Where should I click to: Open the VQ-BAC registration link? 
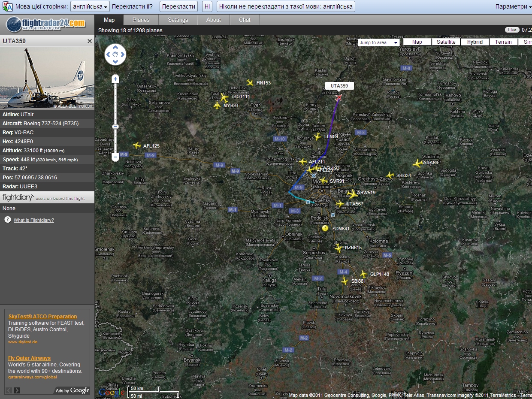[x=24, y=133]
